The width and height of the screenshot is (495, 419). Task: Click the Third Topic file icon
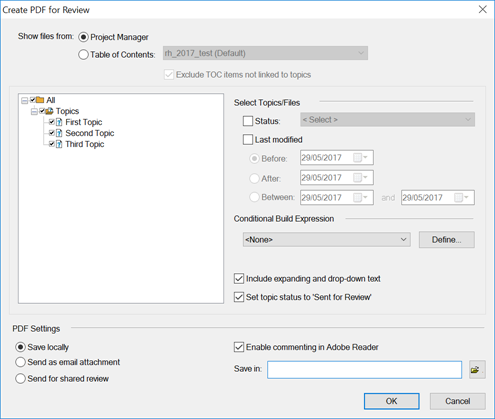pyautogui.click(x=59, y=144)
